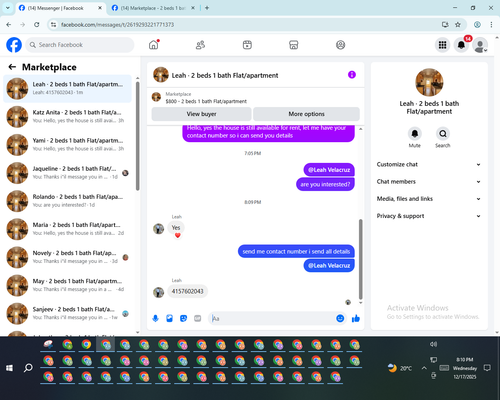The image size is (500, 400).
Task: Click the taskbar clock showing 8:10 PM
Action: pyautogui.click(x=465, y=368)
